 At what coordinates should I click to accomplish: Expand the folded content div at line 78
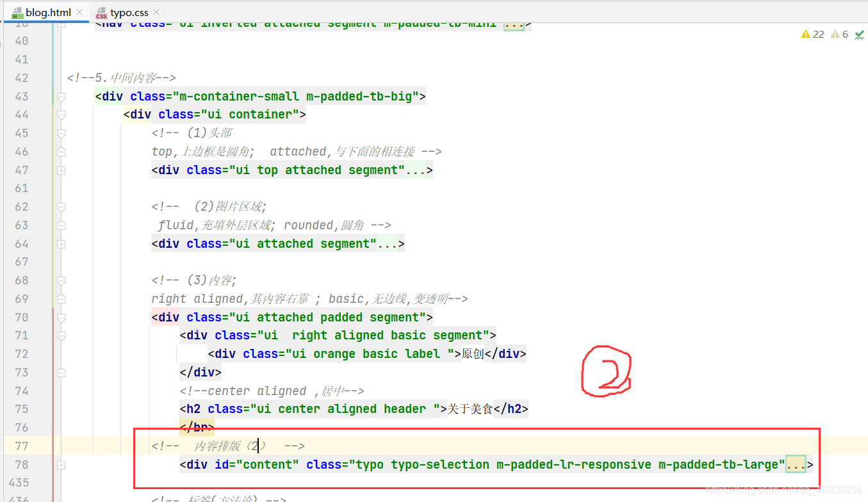coord(61,466)
